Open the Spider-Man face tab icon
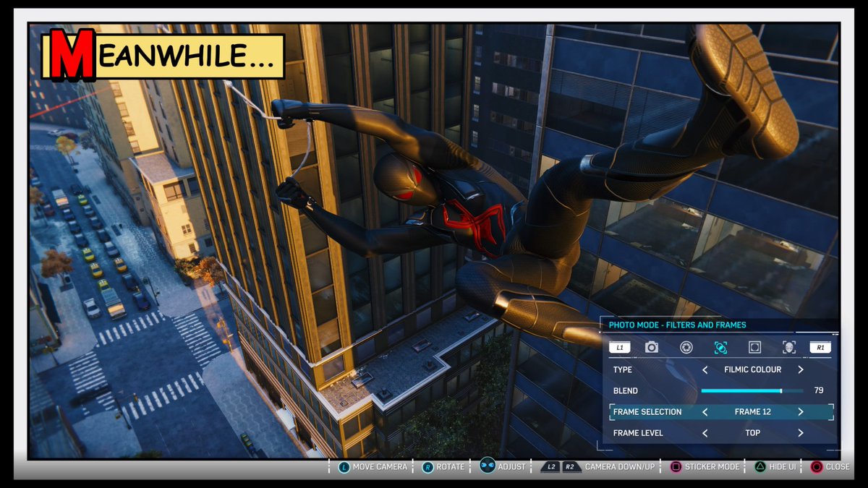Viewport: 868px width, 488px height. [788, 348]
